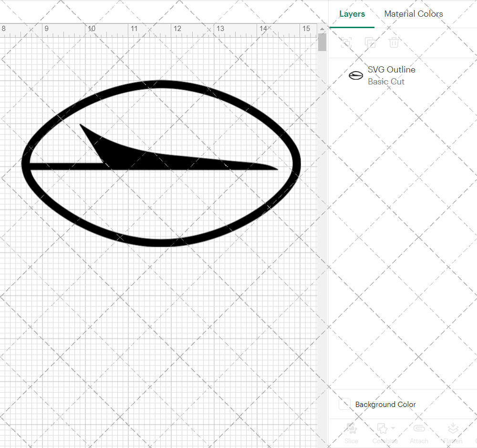The width and height of the screenshot is (477, 448).
Task: Click the Slice tool icon
Action: [x=352, y=428]
